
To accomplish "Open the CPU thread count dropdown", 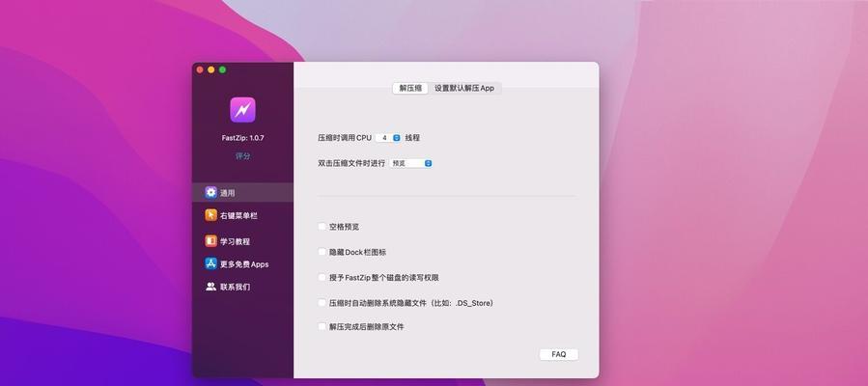I will point(387,138).
